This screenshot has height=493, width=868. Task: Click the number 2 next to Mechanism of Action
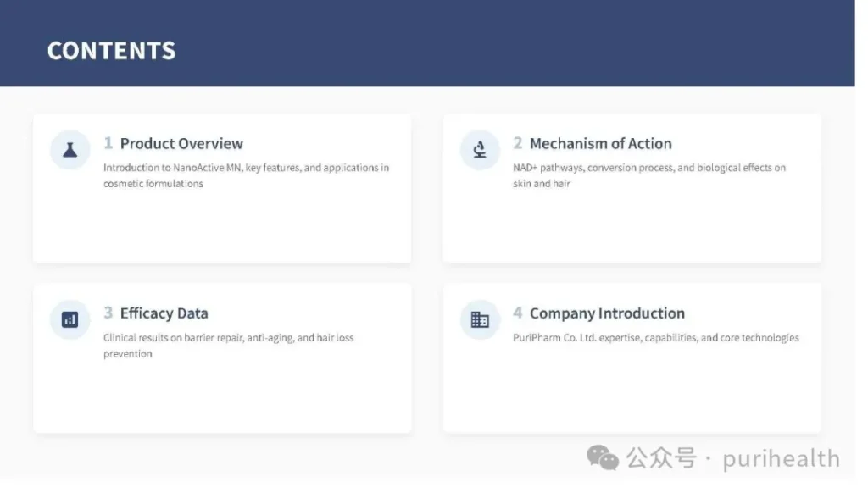click(x=518, y=143)
